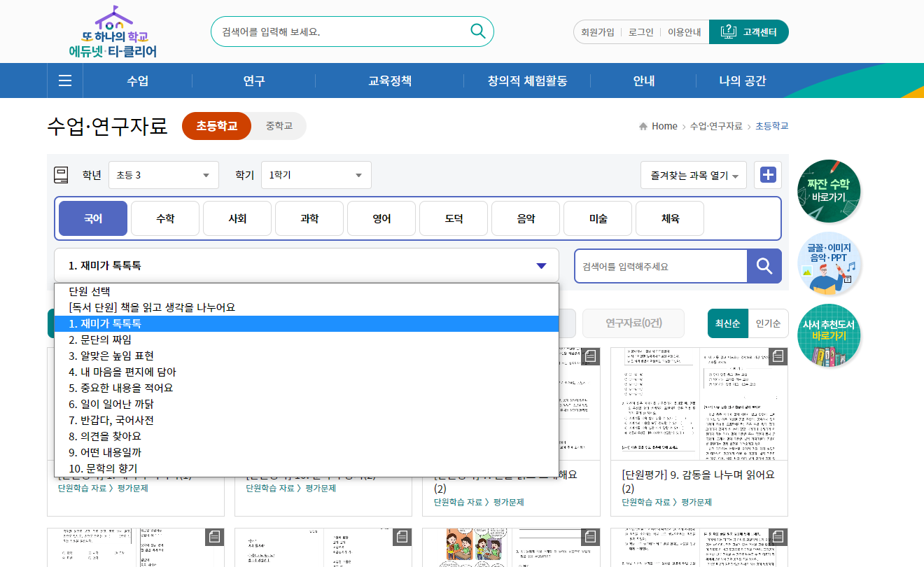924x567 pixels.
Task: Select the 사회 subject tab
Action: pos(237,218)
